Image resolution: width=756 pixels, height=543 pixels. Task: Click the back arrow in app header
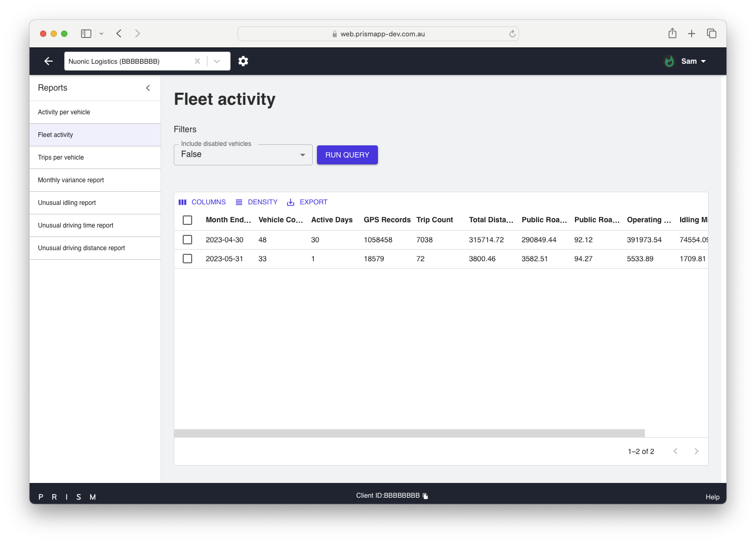(48, 61)
